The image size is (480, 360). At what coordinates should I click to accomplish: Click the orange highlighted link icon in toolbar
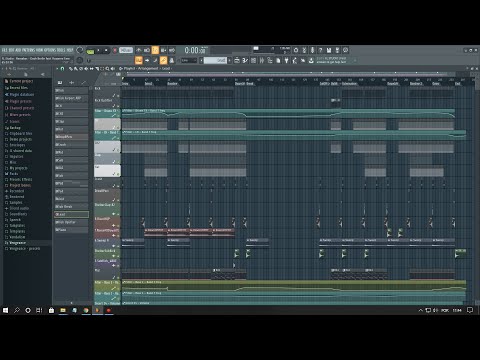[x=163, y=60]
